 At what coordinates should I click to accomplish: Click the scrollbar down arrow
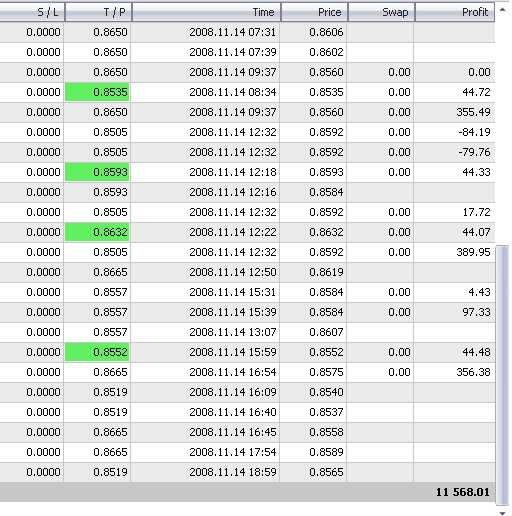[502, 513]
